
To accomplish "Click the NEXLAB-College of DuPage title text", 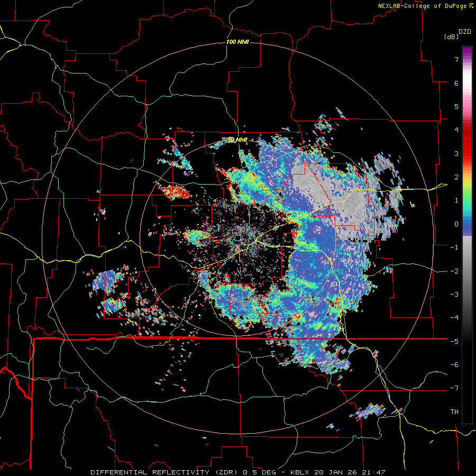I will 423,6.
